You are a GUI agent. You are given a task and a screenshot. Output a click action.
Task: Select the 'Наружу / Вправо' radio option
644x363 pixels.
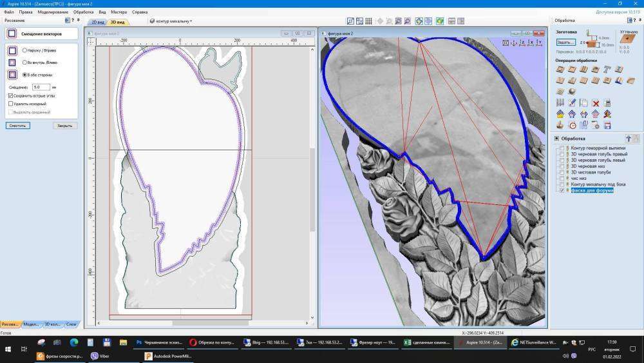24,50
